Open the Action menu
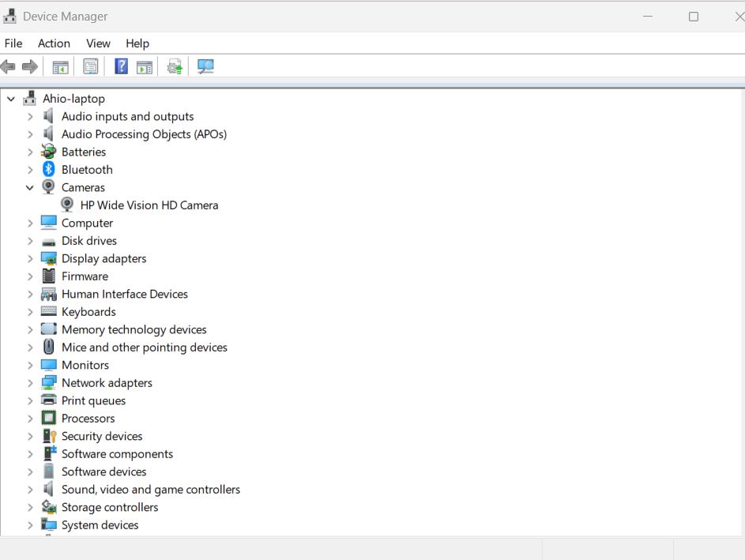 (x=54, y=43)
